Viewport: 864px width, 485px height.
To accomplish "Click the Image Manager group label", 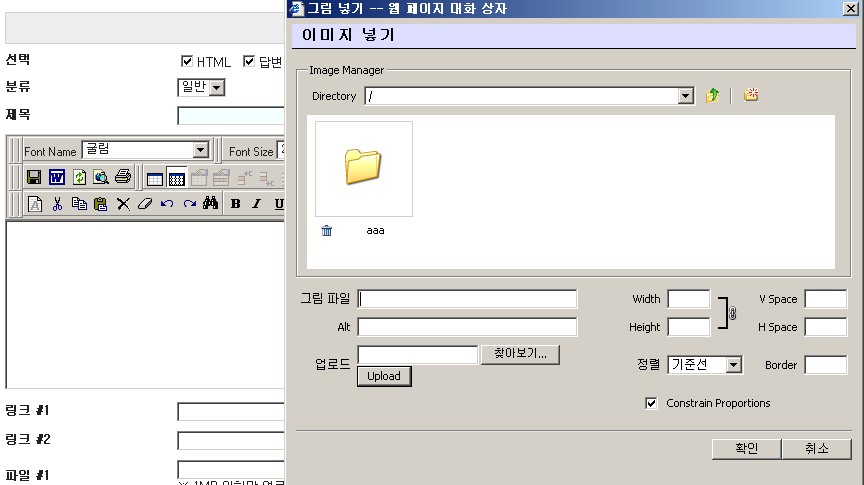I will click(x=346, y=70).
